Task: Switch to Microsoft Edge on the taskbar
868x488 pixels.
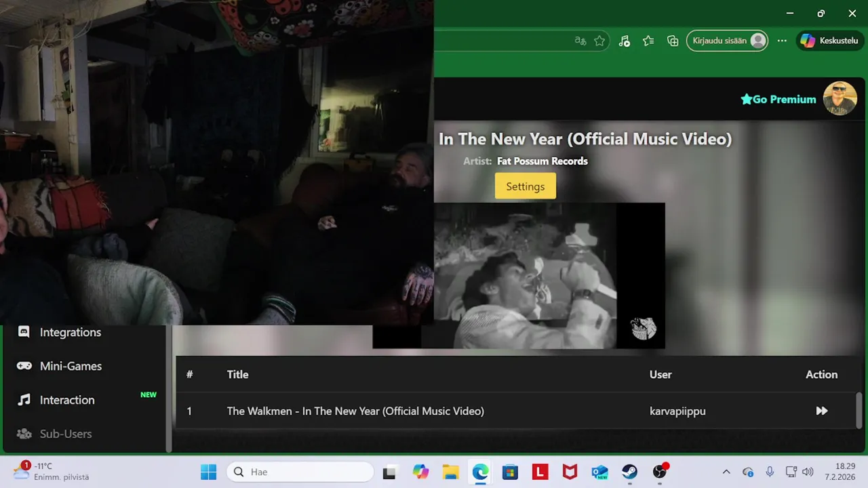Action: click(480, 472)
